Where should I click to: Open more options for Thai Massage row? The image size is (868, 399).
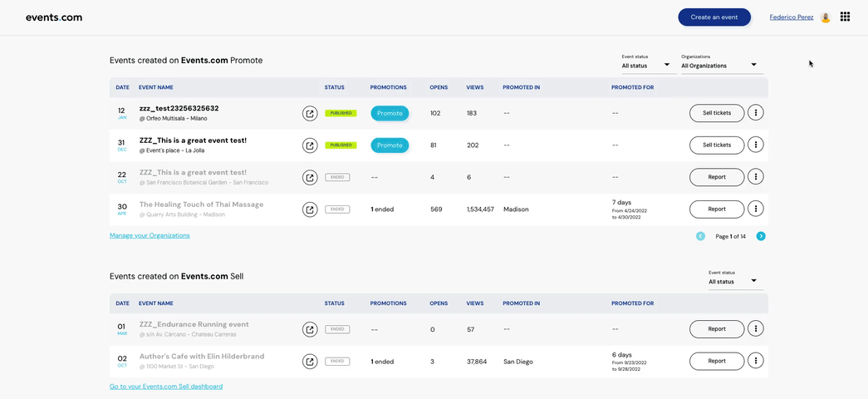(x=756, y=209)
